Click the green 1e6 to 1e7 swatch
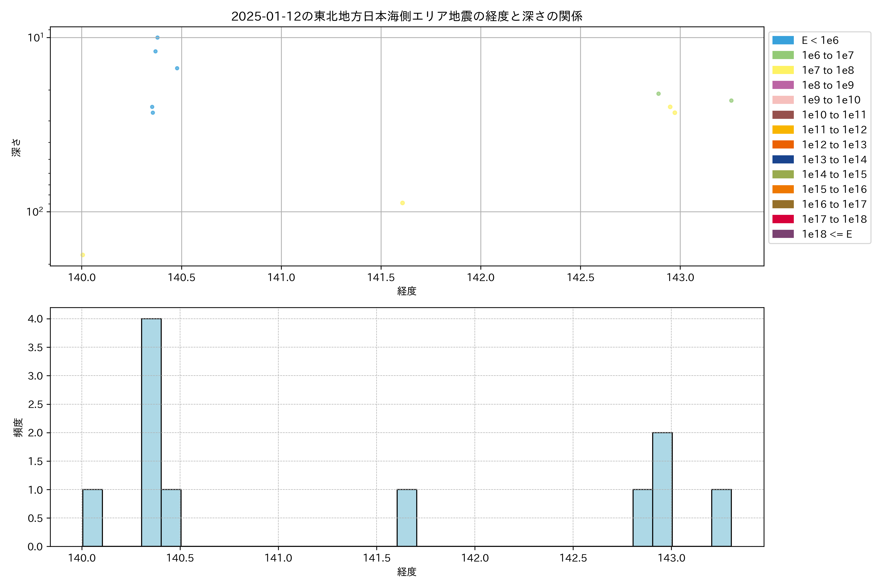 783,55
